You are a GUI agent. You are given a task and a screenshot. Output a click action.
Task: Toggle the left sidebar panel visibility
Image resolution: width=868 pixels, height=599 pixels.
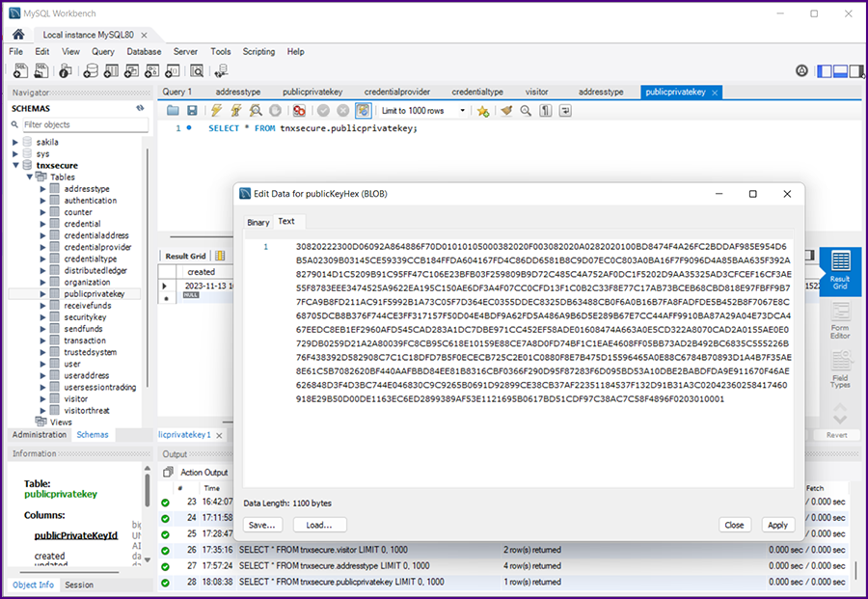coord(825,70)
